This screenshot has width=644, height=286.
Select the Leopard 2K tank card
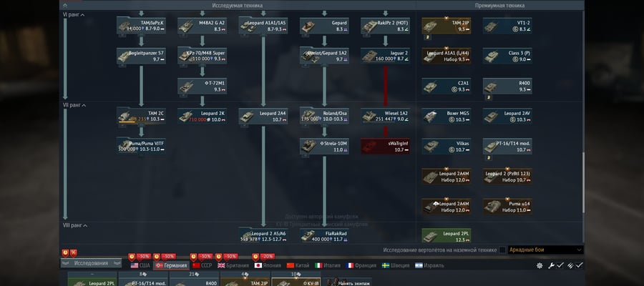coord(202,116)
